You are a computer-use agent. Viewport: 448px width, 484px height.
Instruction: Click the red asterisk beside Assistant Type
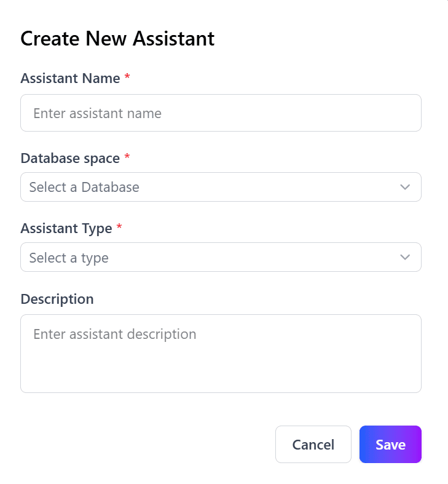coord(119,227)
